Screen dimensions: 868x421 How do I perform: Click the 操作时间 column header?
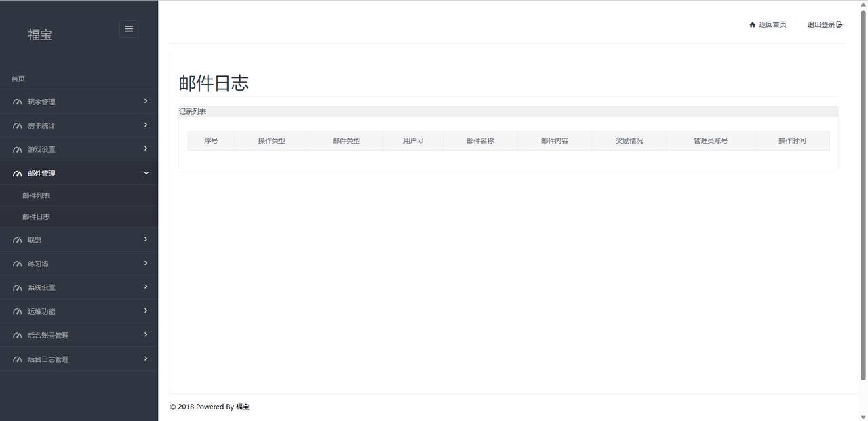pos(792,141)
